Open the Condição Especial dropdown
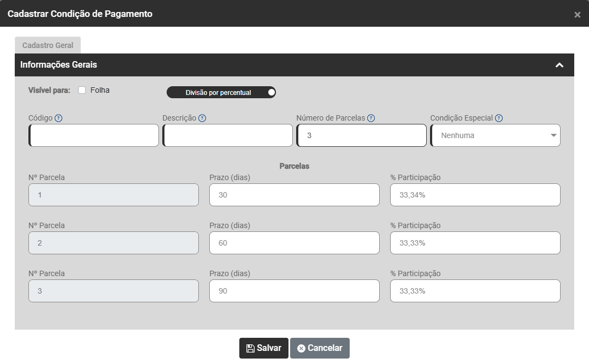The height and width of the screenshot is (364, 589). (x=496, y=135)
